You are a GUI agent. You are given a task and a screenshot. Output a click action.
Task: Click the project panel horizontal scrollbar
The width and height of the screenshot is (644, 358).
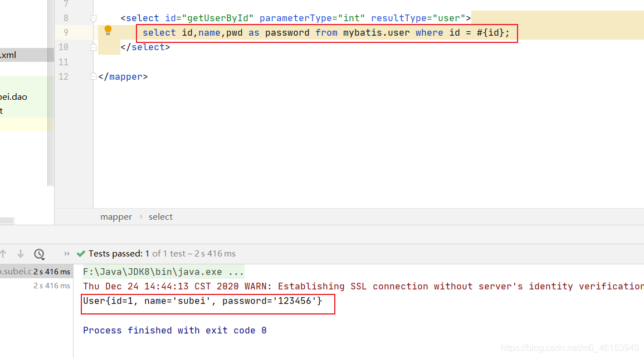point(7,221)
